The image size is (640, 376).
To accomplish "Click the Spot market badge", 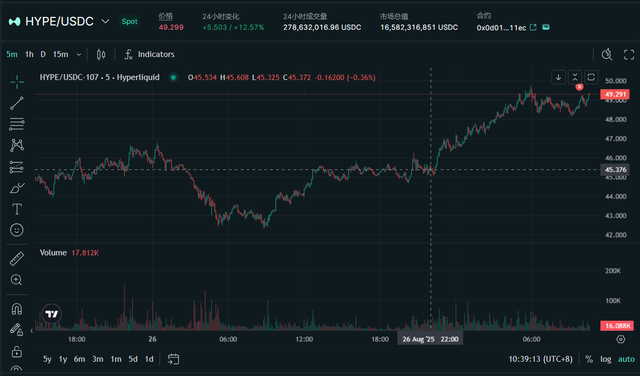I will (129, 22).
